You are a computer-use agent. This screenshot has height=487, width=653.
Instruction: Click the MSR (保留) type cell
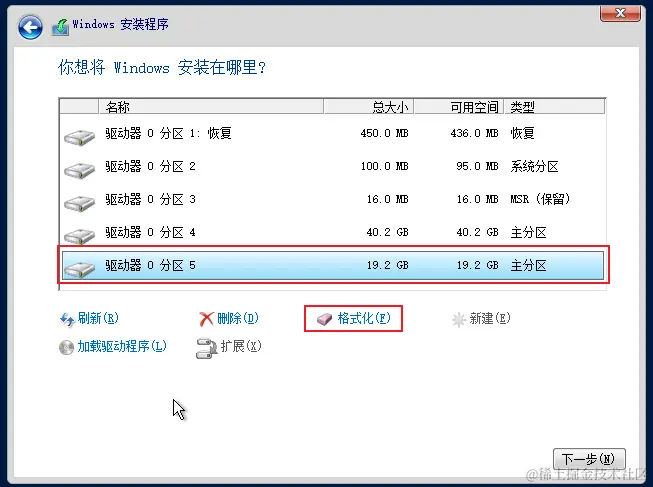point(540,199)
